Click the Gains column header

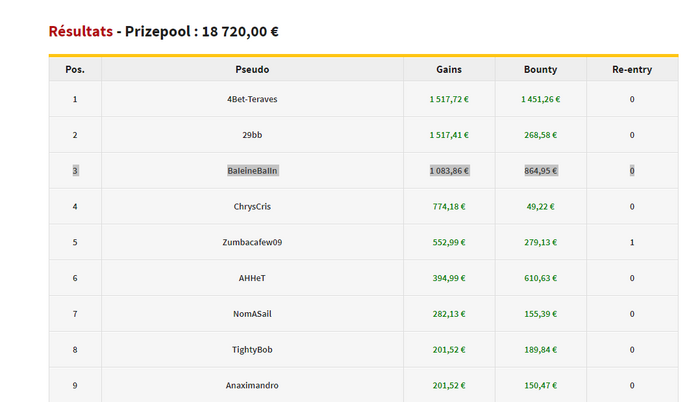pyautogui.click(x=449, y=69)
